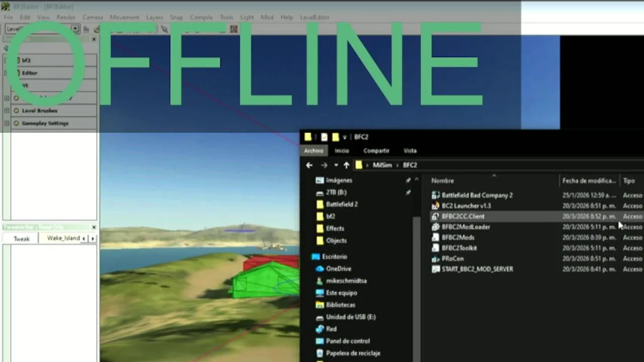Click the OneDrive cloud icon
644x362 pixels.
tap(319, 268)
